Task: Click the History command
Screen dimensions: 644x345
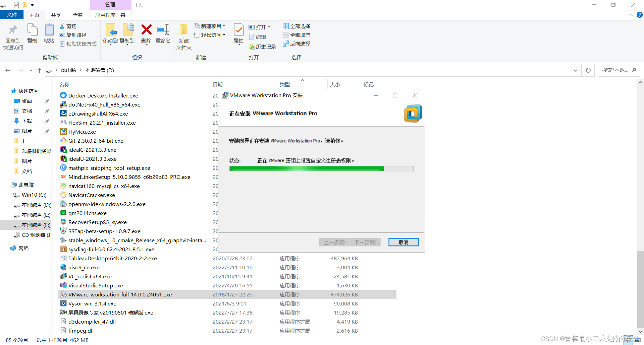Action: 263,47
